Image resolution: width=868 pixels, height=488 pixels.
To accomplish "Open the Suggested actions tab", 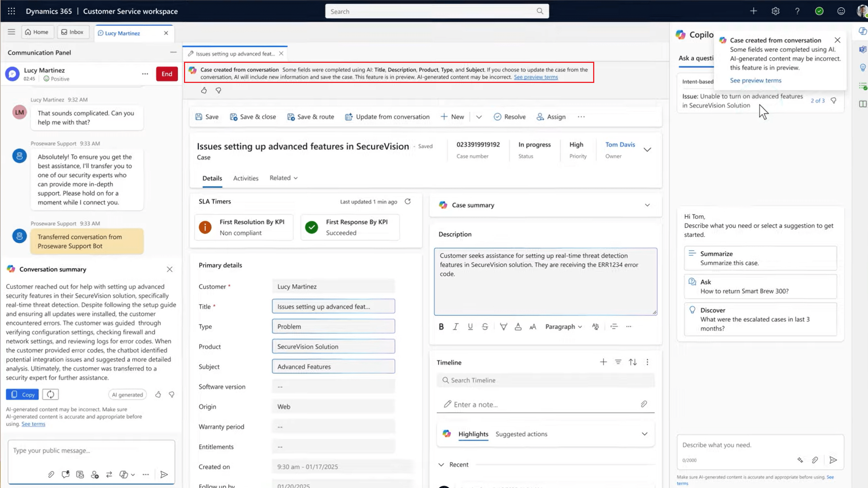I will (x=521, y=434).
